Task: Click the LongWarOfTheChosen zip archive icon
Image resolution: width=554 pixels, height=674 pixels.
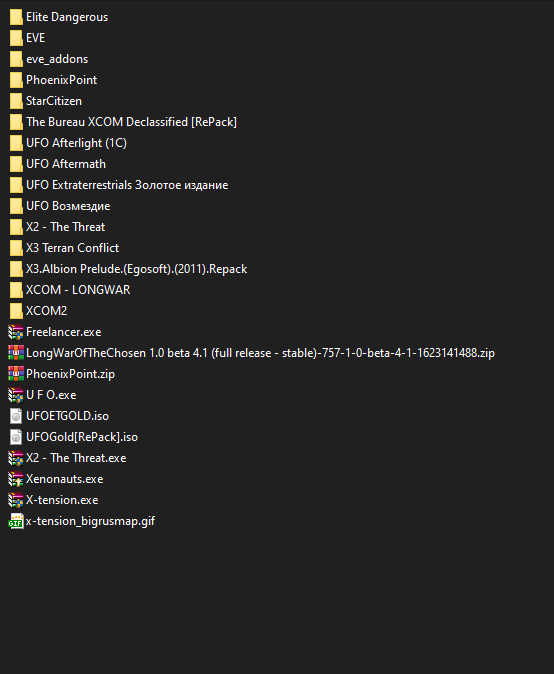Action: point(15,353)
